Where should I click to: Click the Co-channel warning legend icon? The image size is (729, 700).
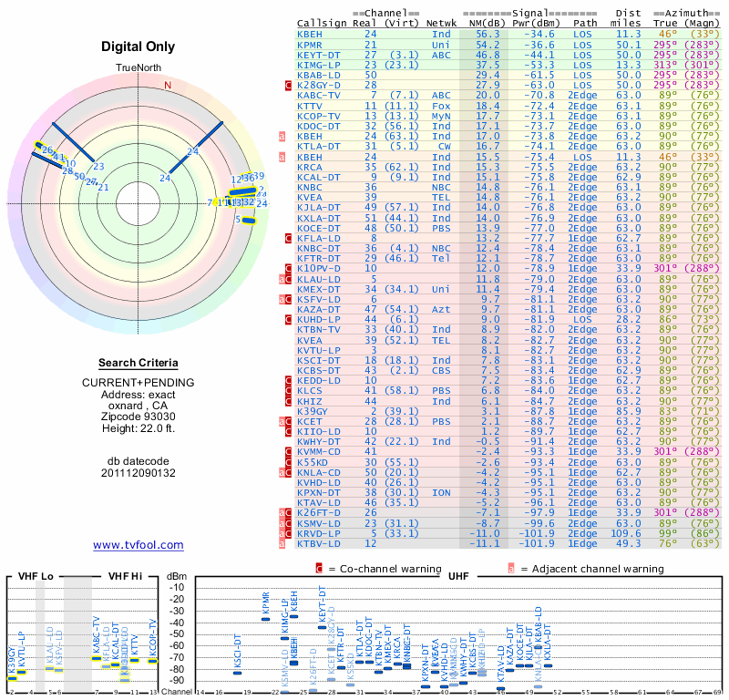[x=319, y=569]
